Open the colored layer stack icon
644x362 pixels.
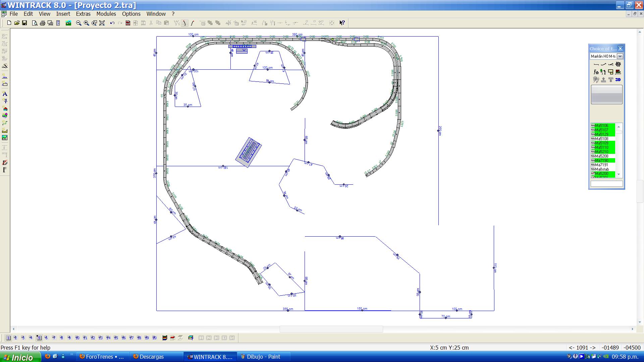click(x=165, y=338)
